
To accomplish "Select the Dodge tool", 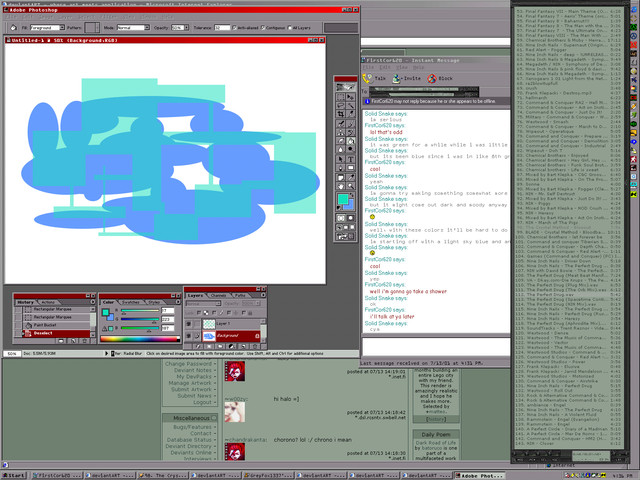I will [x=350, y=150].
